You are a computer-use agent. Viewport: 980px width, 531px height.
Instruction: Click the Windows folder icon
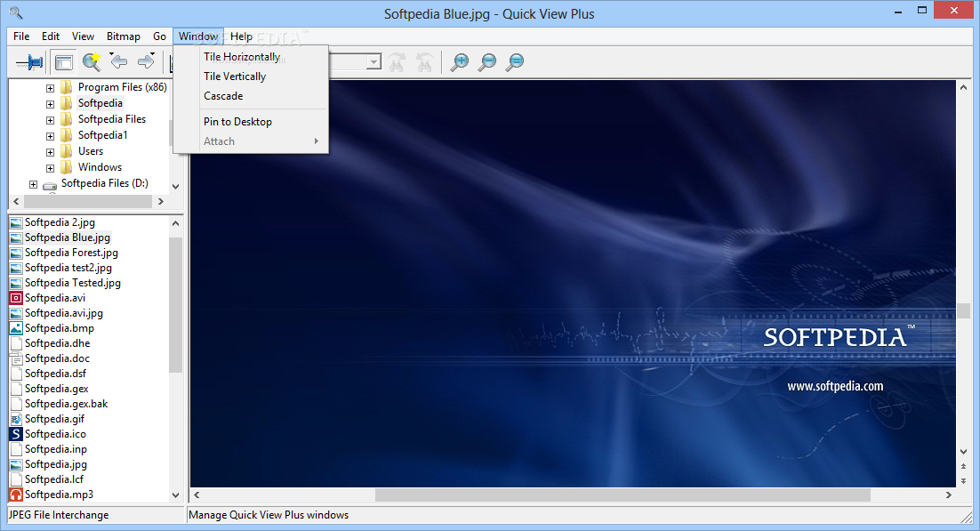(x=67, y=167)
